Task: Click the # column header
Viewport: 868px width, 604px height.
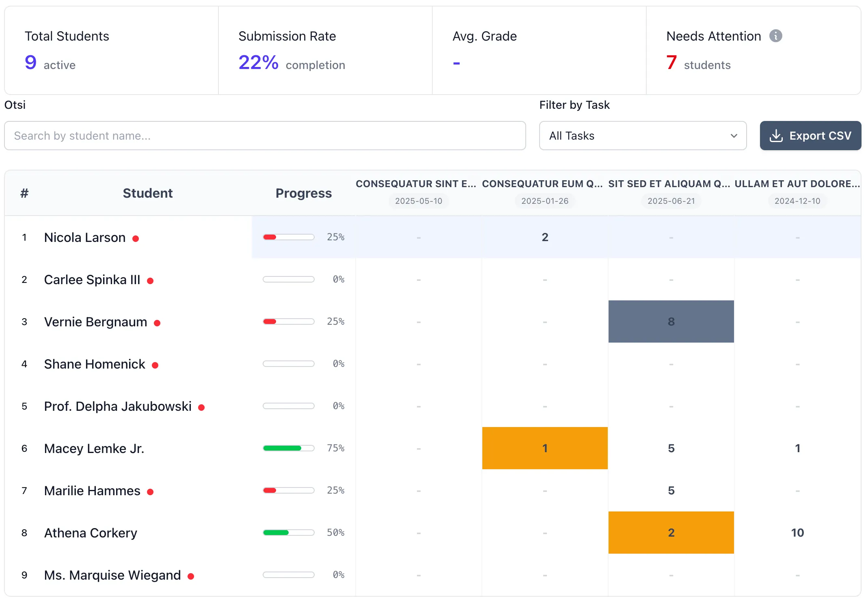Action: (24, 193)
